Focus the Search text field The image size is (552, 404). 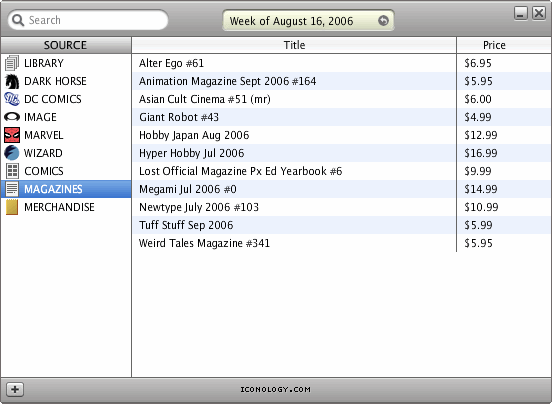(88, 20)
